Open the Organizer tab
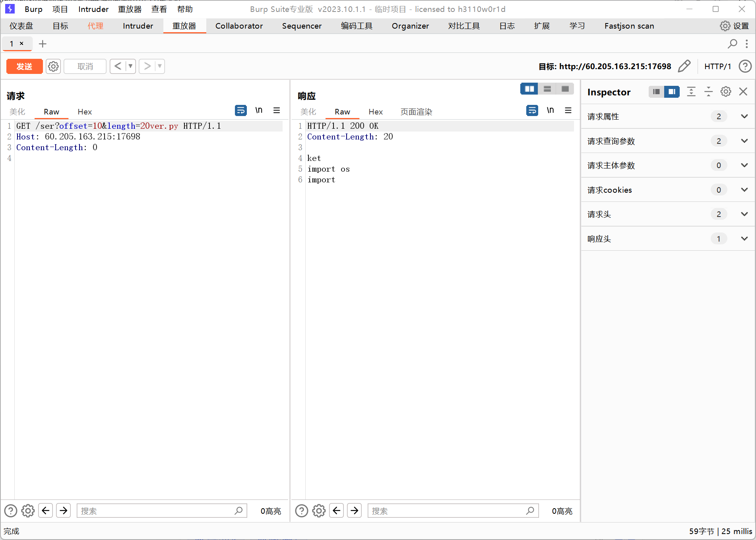The width and height of the screenshot is (756, 540). tap(410, 26)
